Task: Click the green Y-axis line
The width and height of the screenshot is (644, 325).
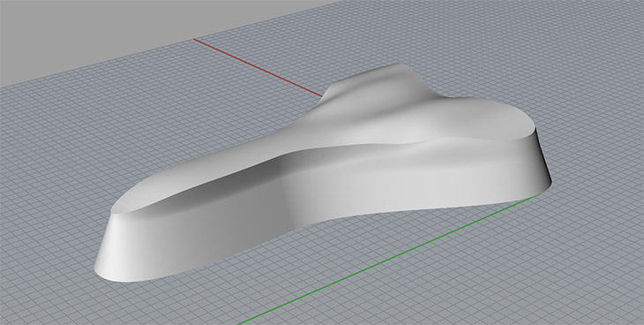Action: coord(388,260)
